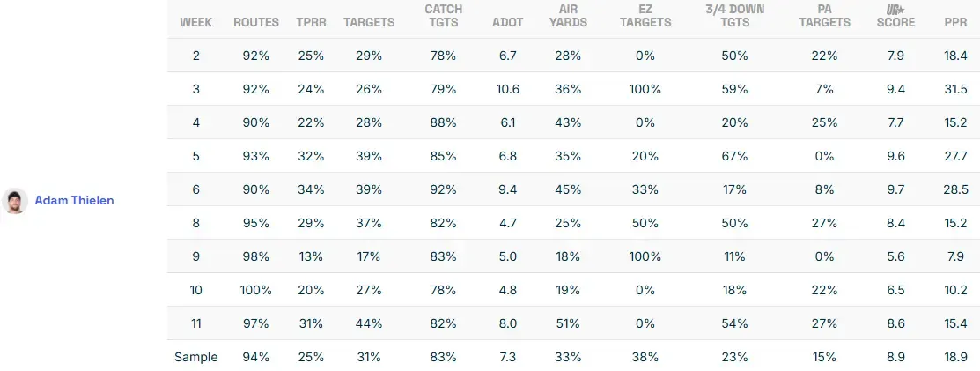Open the Adam Thielen player link
Screen dimensions: 980x371
pyautogui.click(x=74, y=200)
